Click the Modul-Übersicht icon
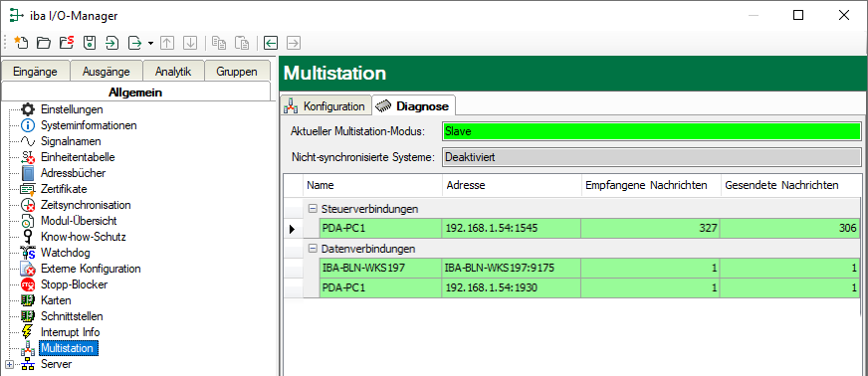 click(28, 221)
